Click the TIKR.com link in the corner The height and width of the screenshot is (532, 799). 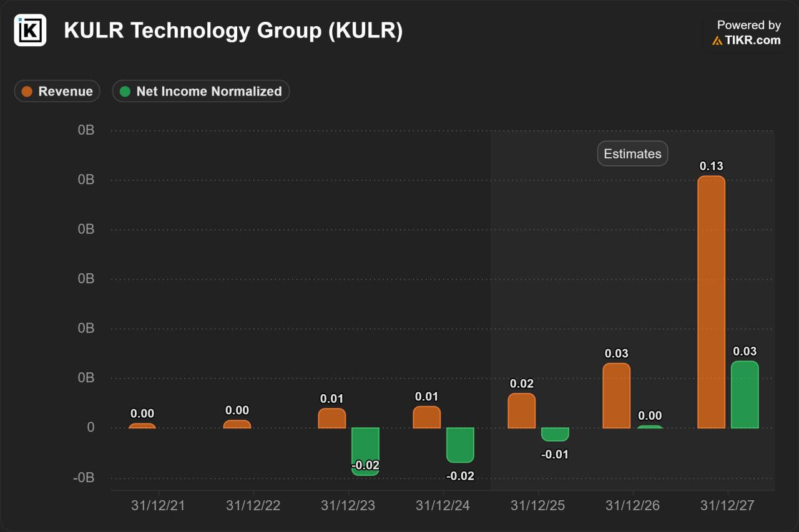(752, 40)
